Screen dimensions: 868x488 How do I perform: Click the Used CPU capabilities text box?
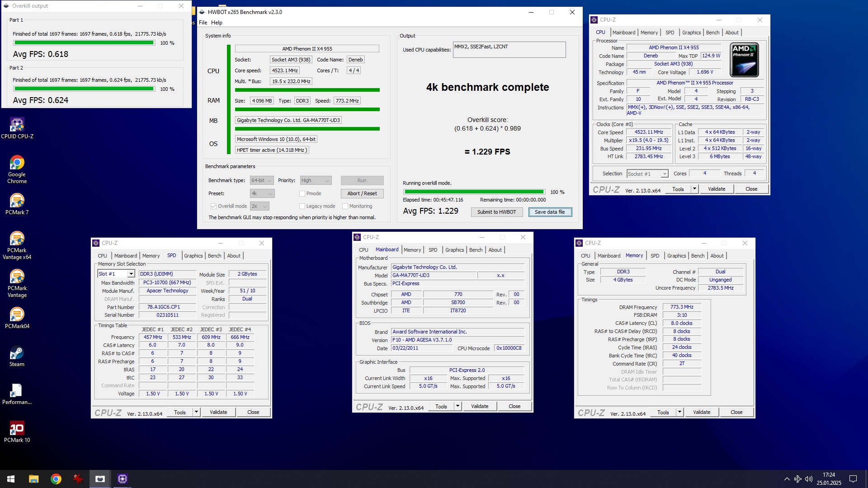pos(509,50)
